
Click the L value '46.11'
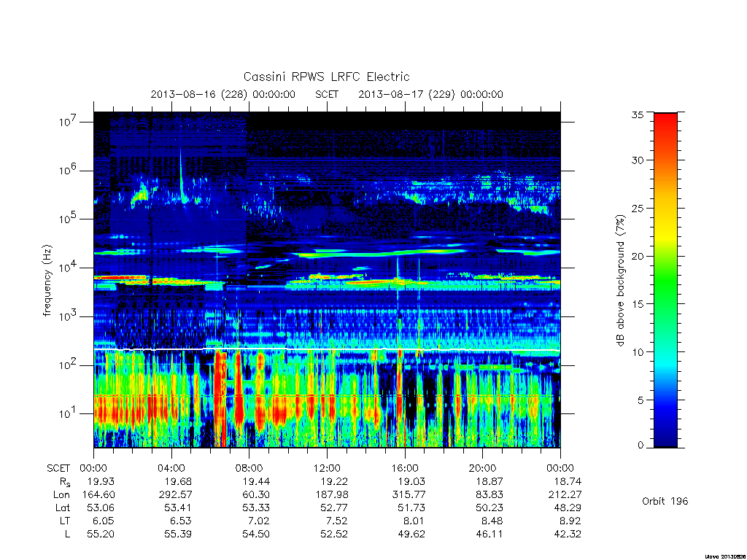click(489, 534)
